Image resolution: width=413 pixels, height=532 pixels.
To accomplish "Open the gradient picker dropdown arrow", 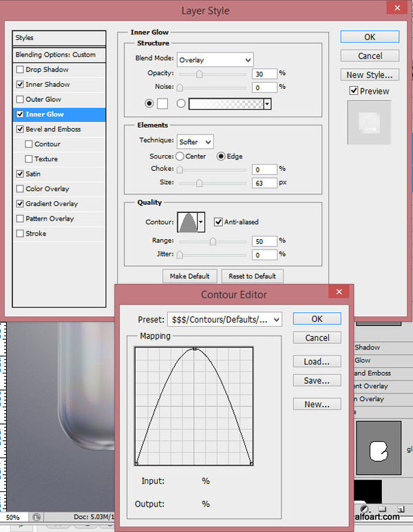I will (267, 104).
